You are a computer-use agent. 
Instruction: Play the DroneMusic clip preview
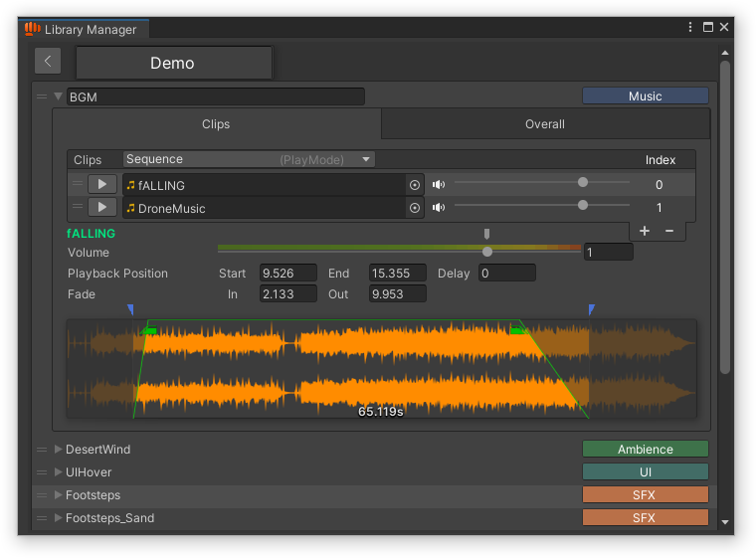pos(101,207)
